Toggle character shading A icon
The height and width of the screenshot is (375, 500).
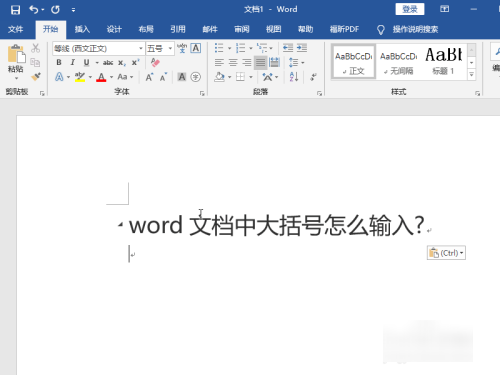(x=182, y=77)
